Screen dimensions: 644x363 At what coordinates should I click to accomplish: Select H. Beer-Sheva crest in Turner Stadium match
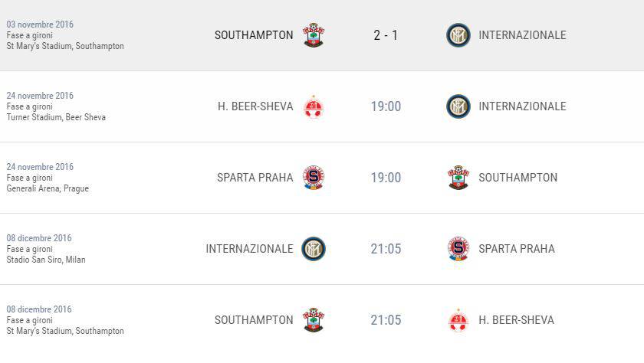coord(313,106)
